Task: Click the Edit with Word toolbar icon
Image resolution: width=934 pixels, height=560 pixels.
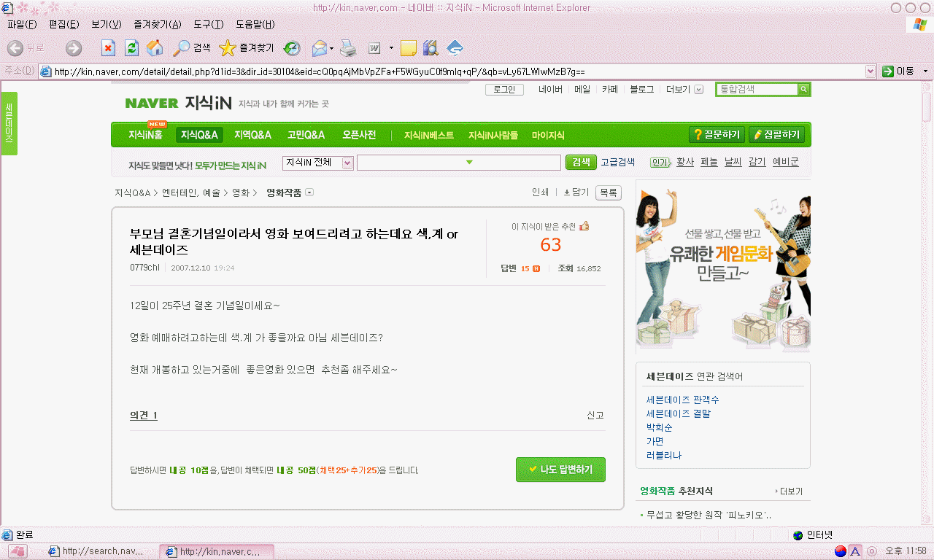Action: click(375, 48)
